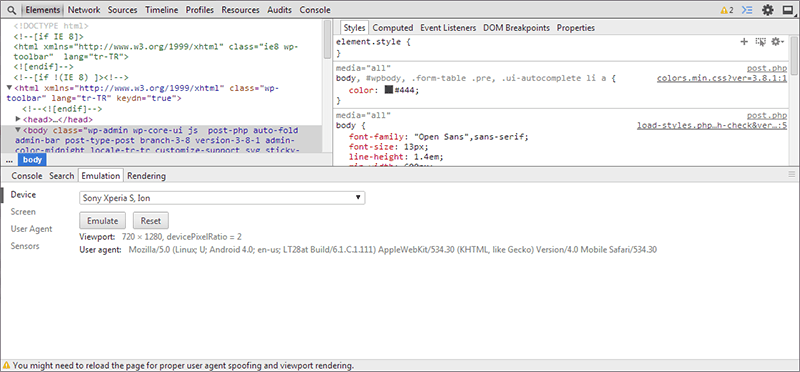The width and height of the screenshot is (800, 372).
Task: Collapse the html element node
Action: click(x=9, y=88)
